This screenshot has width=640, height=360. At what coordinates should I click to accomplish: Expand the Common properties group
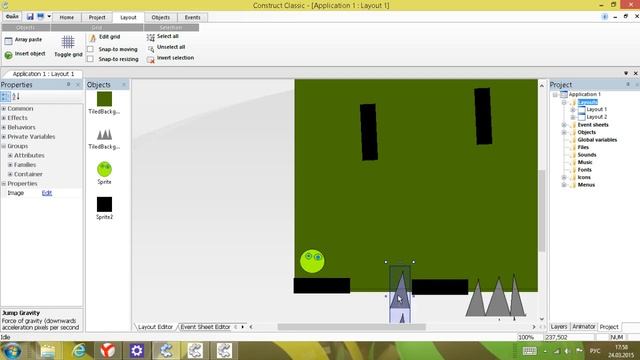4,109
